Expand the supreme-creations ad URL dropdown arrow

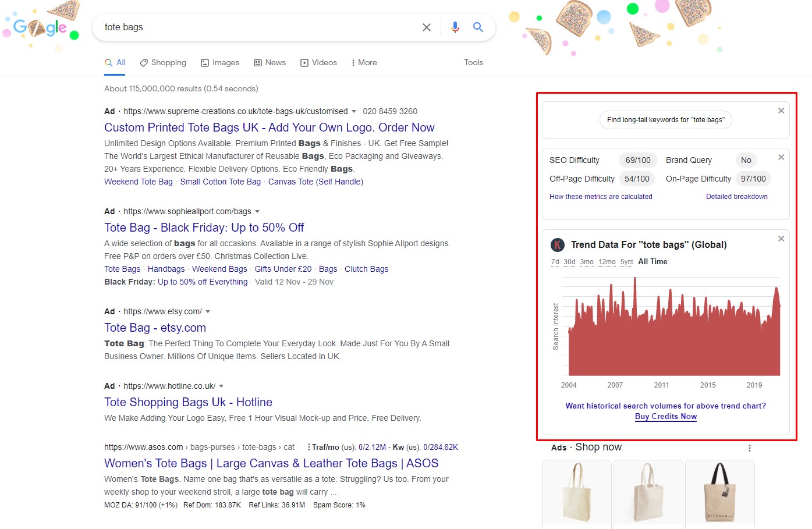[x=353, y=111]
